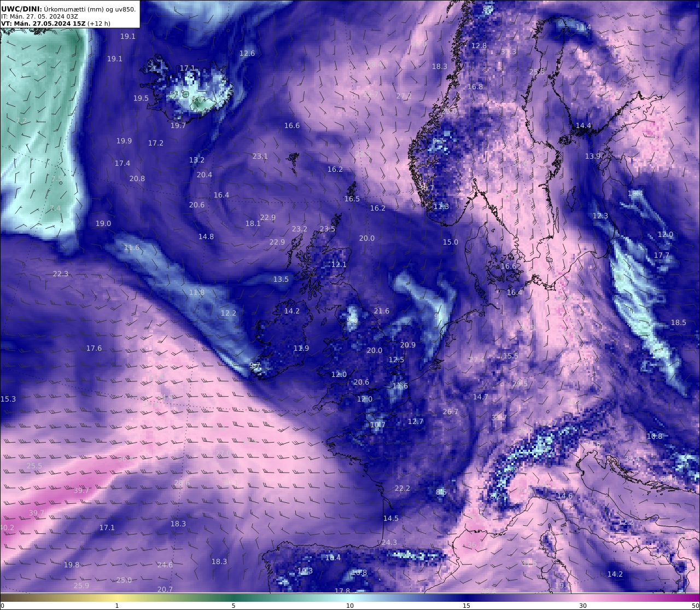
Task: Click the 25.5 value at lower left
Action: (x=34, y=466)
